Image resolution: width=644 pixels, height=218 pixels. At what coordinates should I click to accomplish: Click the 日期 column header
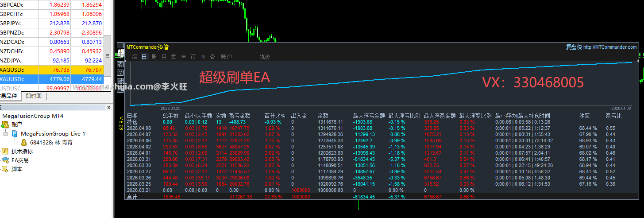coord(132,116)
